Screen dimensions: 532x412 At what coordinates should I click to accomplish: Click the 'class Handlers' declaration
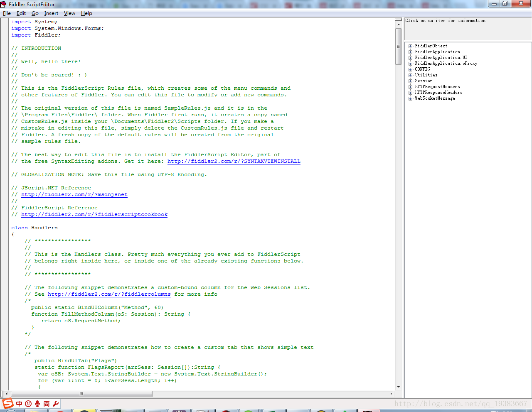coord(34,228)
